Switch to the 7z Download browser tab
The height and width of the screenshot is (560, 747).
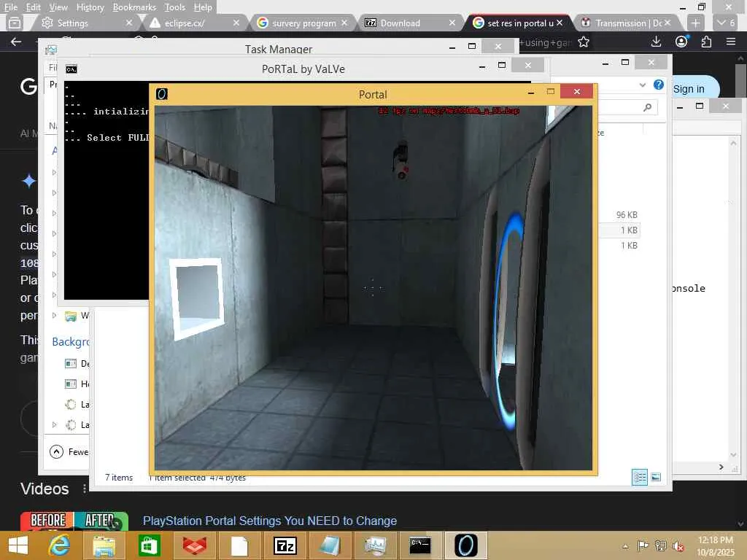[405, 23]
